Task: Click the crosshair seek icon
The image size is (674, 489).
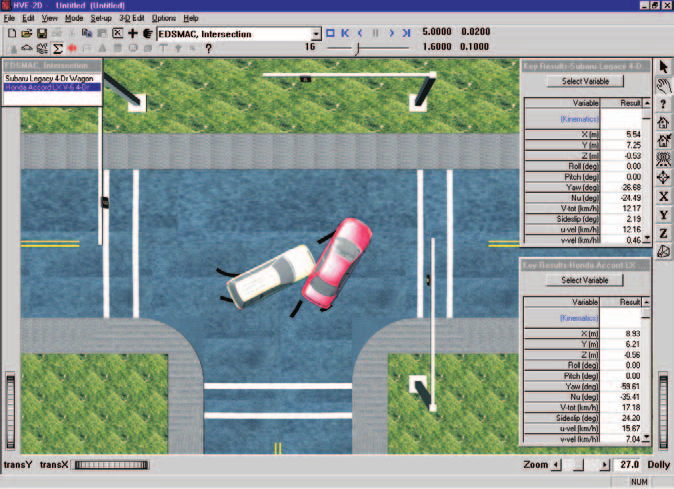Action: point(663,178)
